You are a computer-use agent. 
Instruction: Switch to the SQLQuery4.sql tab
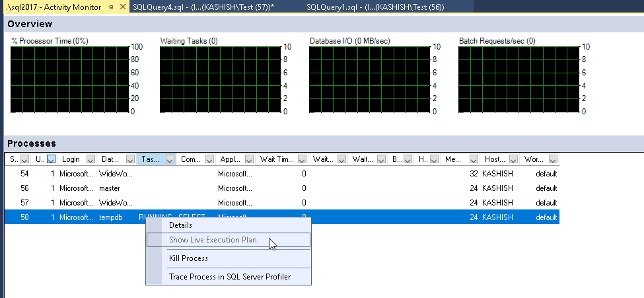click(x=203, y=7)
